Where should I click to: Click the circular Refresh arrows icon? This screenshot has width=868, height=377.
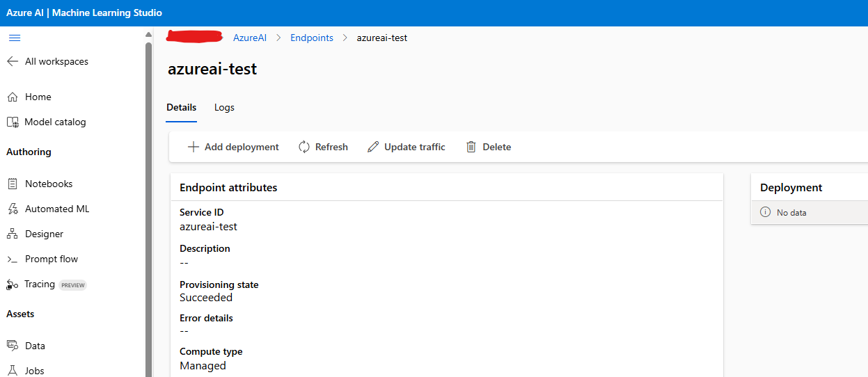click(x=304, y=147)
